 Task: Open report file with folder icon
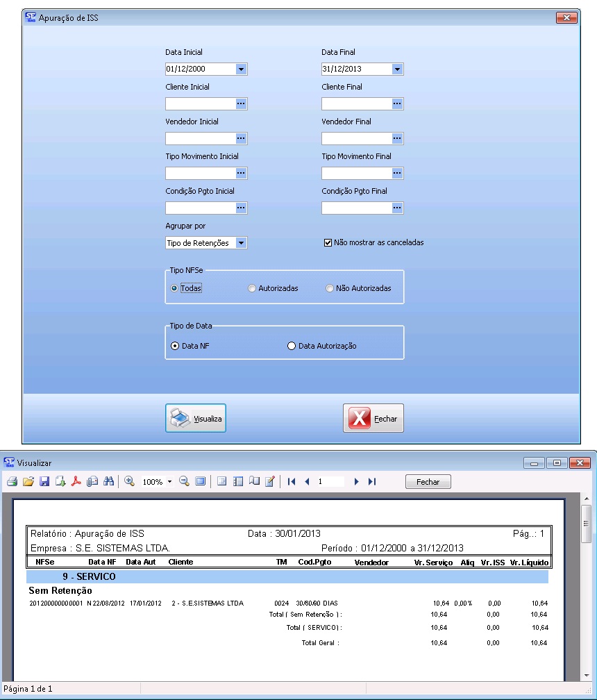tap(28, 481)
